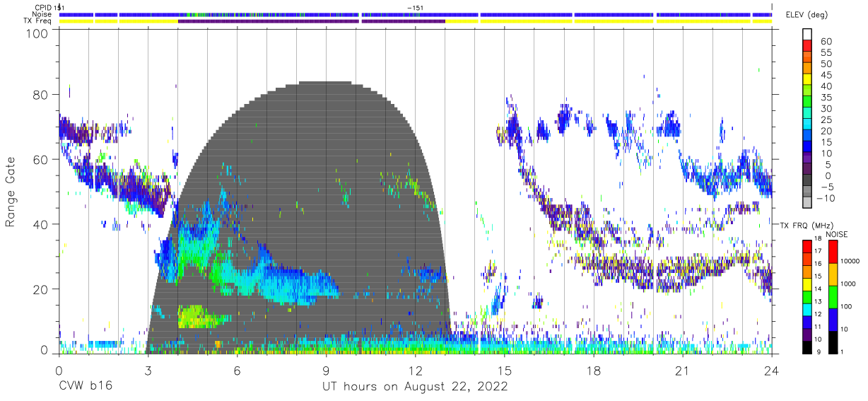This screenshot has width=868, height=401.
Task: Select yellow 14–15 MHz segment of TX FRQ colorbar
Action: (807, 283)
